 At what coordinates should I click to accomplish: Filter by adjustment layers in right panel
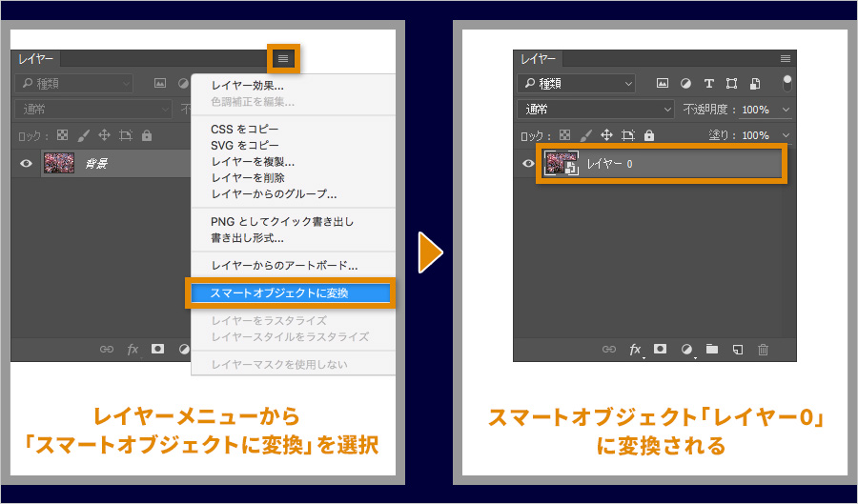(685, 84)
